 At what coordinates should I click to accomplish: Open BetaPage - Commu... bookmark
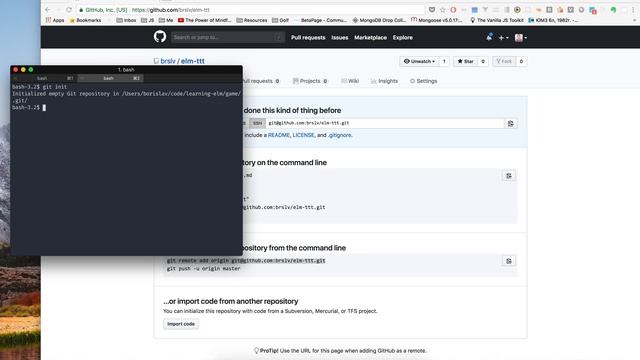320,20
